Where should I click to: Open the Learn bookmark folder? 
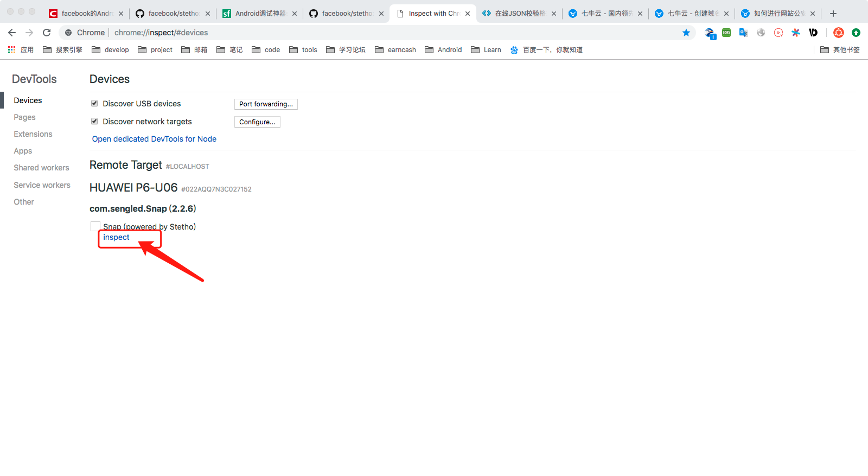click(486, 49)
